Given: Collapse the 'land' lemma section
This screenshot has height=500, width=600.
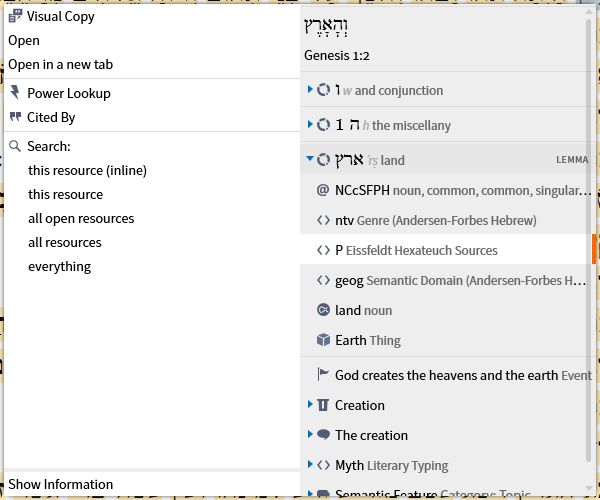Looking at the screenshot, I should (x=310, y=158).
